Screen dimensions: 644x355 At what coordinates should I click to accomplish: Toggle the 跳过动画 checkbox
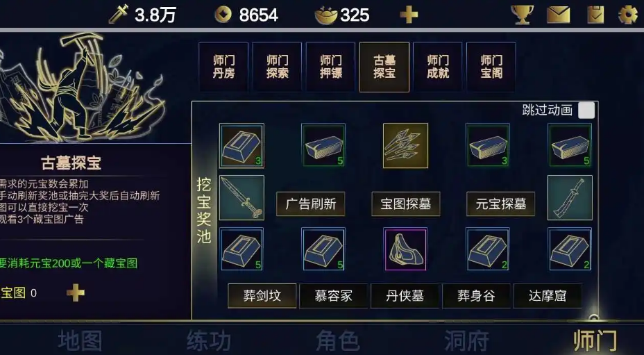point(586,110)
